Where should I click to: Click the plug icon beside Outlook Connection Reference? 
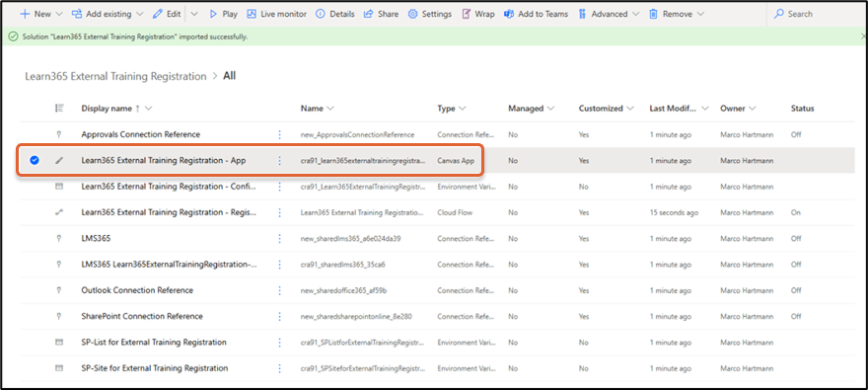click(x=59, y=290)
